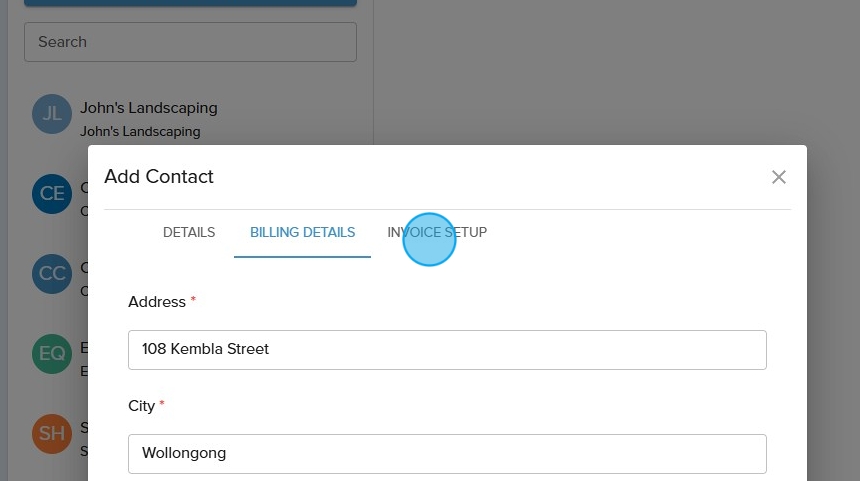Click the green EQ avatar
Screen dimensions: 860x481
pyautogui.click(x=52, y=354)
